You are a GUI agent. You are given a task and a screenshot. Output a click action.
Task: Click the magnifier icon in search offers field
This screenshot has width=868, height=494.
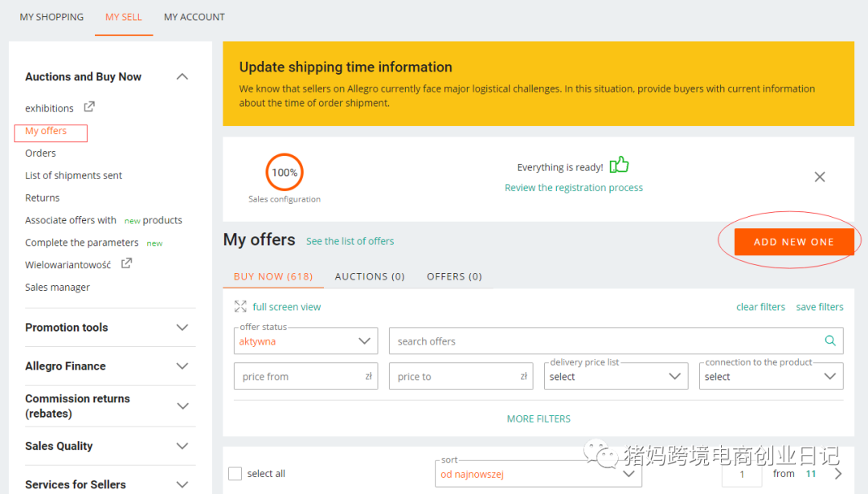tap(830, 341)
